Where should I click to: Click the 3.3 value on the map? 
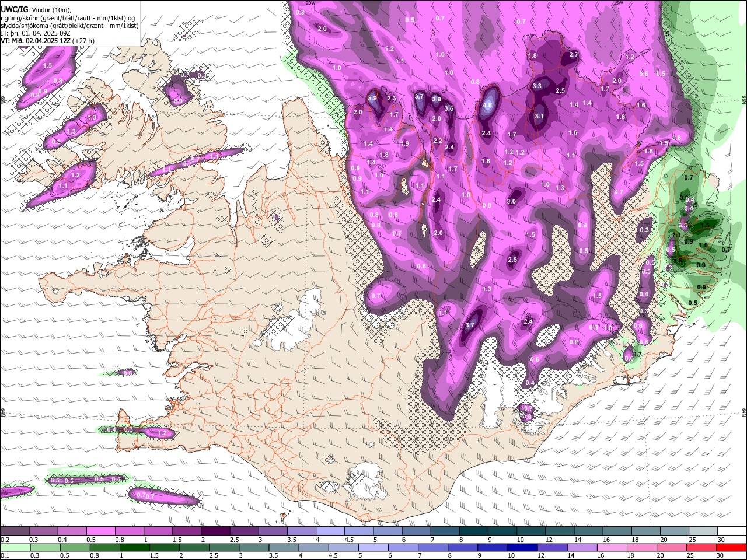[537, 86]
